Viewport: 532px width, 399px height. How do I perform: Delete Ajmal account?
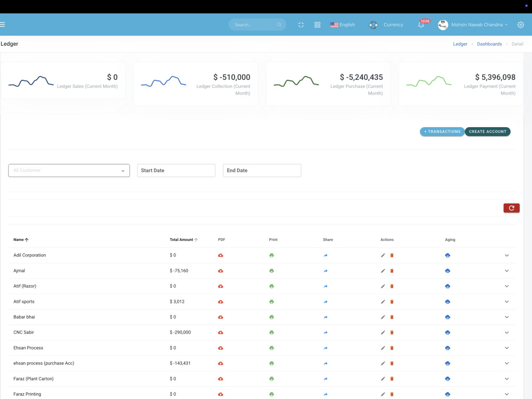click(392, 271)
